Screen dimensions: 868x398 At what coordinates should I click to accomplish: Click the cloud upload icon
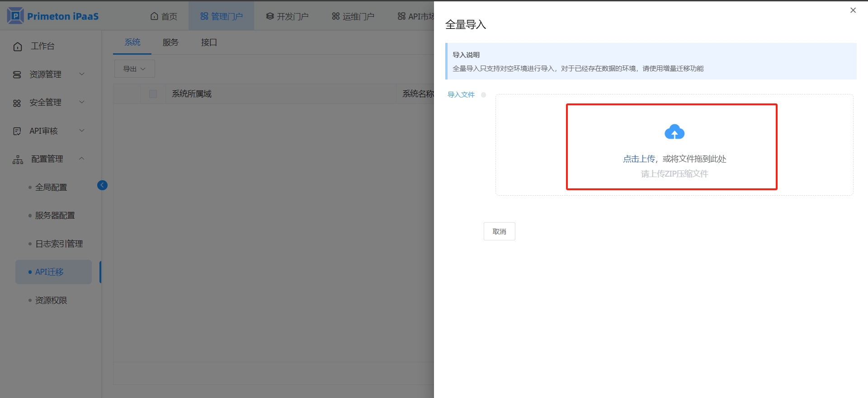(x=674, y=132)
